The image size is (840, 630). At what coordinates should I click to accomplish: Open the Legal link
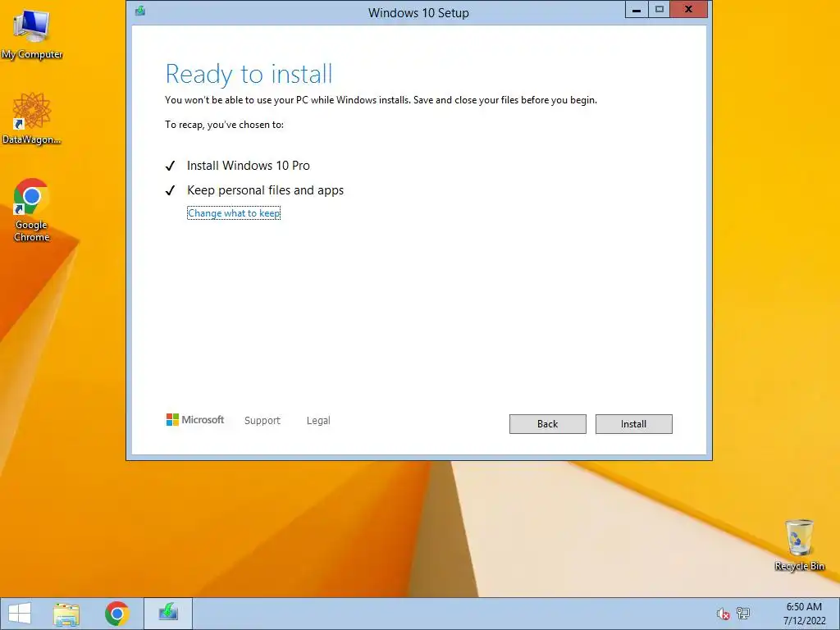coord(318,421)
